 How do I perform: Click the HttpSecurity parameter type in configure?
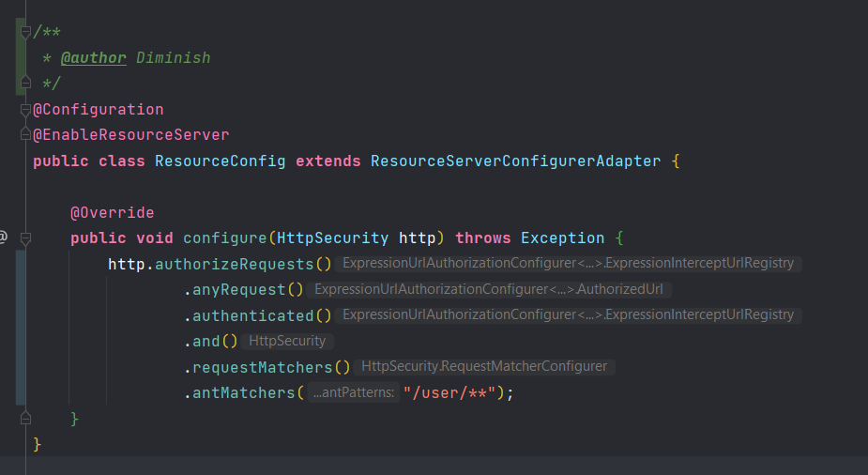pyautogui.click(x=332, y=238)
